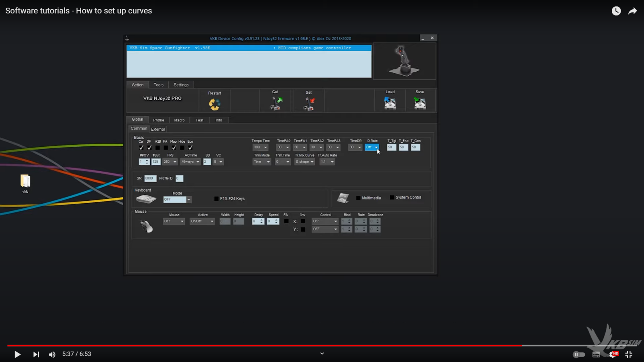
Task: Exit fullscreen mode
Action: (x=629, y=354)
